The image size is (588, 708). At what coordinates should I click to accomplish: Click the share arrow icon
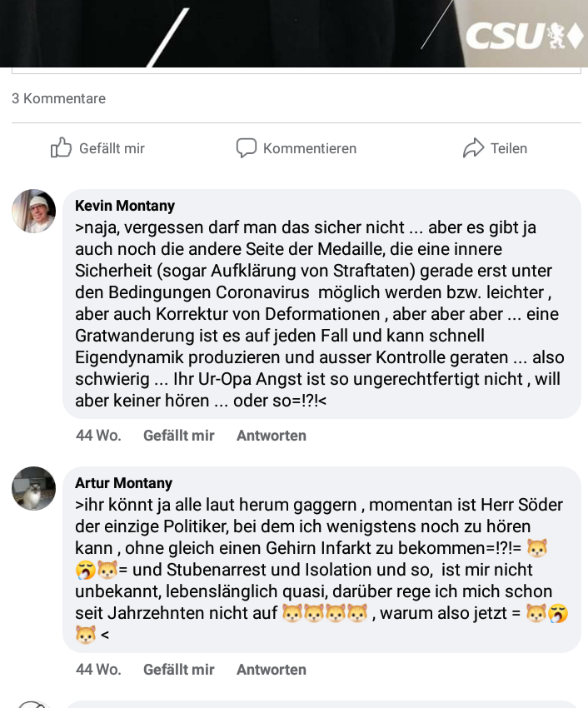(474, 148)
